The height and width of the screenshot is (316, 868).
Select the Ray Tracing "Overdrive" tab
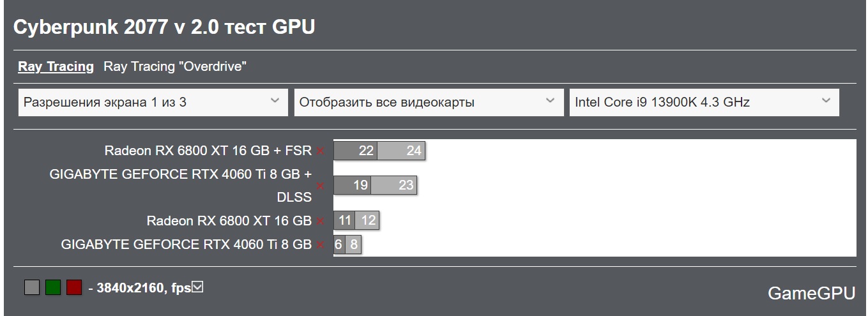click(x=175, y=66)
